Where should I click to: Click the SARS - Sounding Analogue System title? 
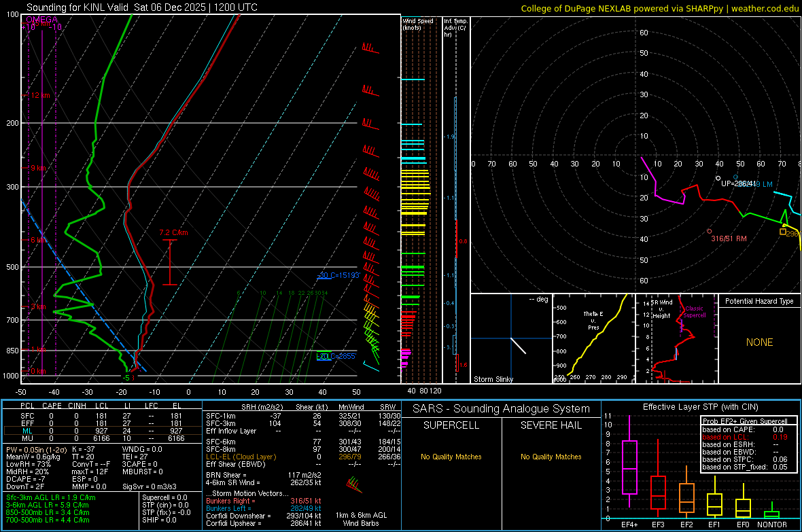click(501, 409)
